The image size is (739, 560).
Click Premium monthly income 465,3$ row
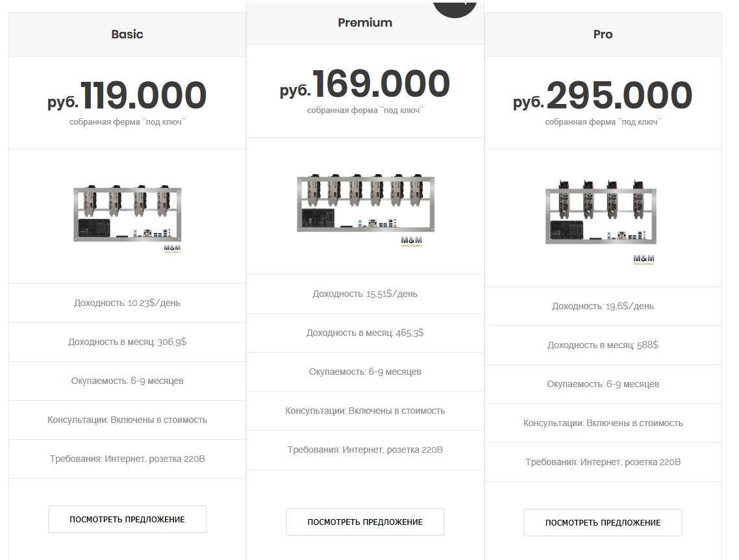pos(365,333)
